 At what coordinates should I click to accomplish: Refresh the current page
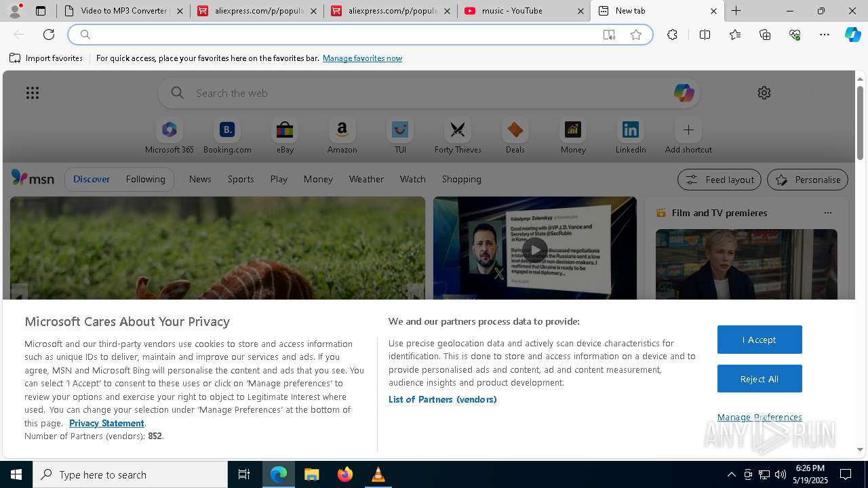pyautogui.click(x=49, y=35)
